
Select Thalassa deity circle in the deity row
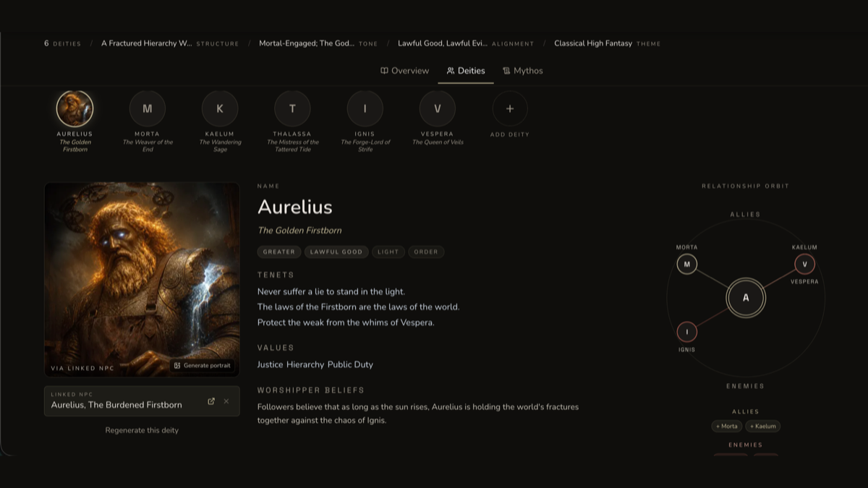pyautogui.click(x=292, y=109)
